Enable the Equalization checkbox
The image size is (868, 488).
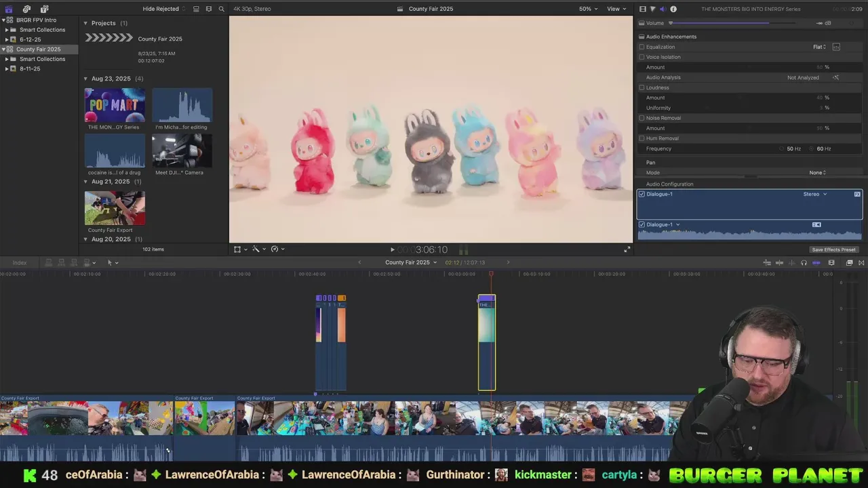coord(642,47)
